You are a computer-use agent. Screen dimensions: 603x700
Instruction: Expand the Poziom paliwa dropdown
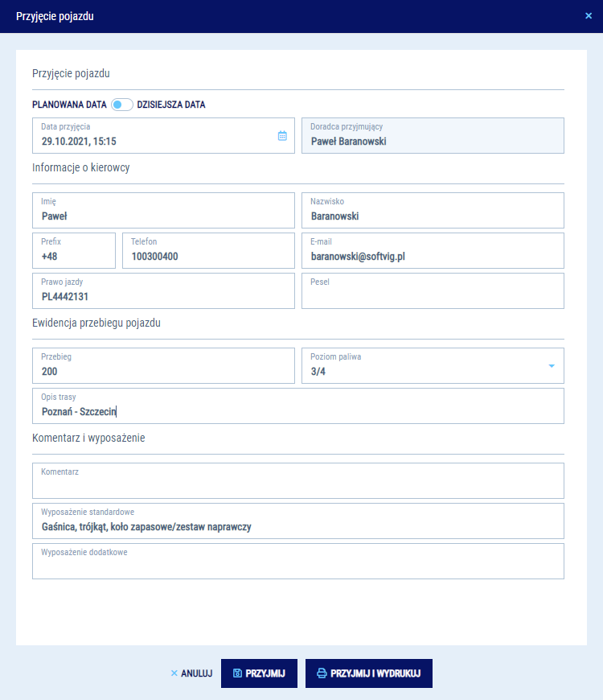pyautogui.click(x=552, y=366)
